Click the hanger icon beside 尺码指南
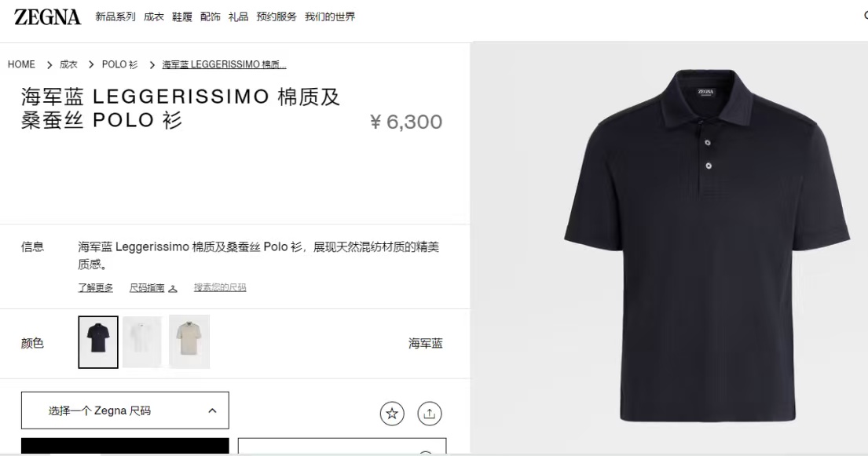 [x=173, y=288]
